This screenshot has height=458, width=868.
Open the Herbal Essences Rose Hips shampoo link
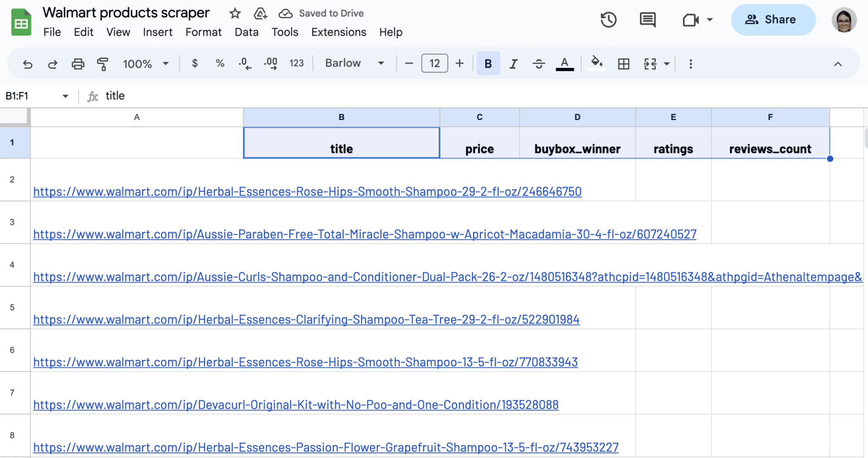(307, 192)
